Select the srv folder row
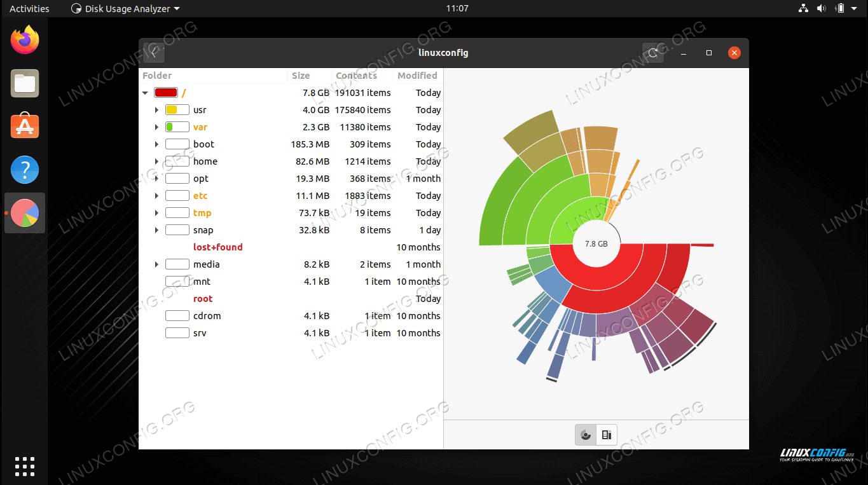Image resolution: width=868 pixels, height=485 pixels. click(x=291, y=333)
